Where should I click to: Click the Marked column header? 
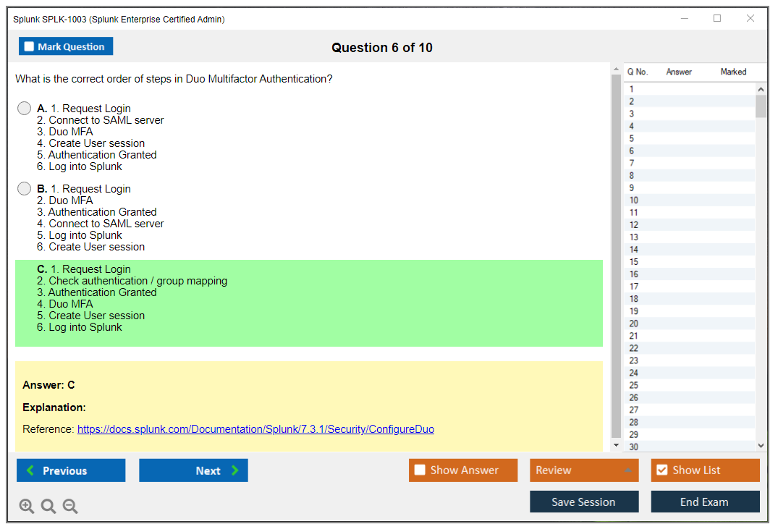click(x=733, y=72)
